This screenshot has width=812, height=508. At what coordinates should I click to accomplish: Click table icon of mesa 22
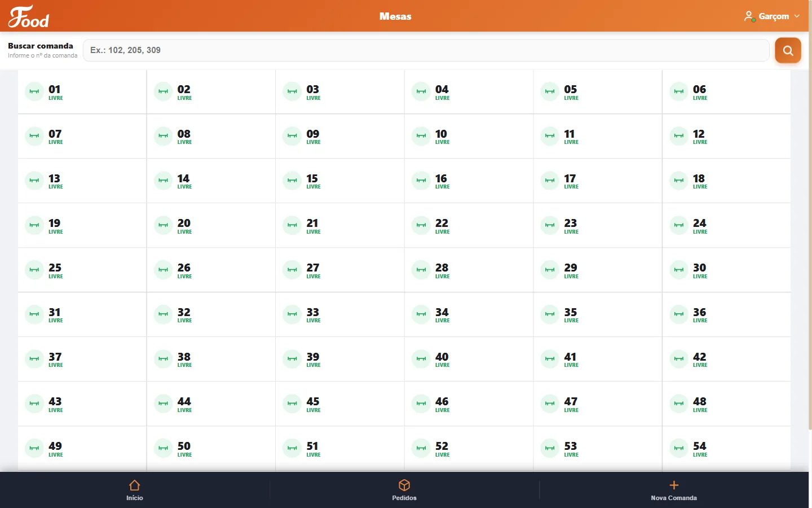point(421,225)
